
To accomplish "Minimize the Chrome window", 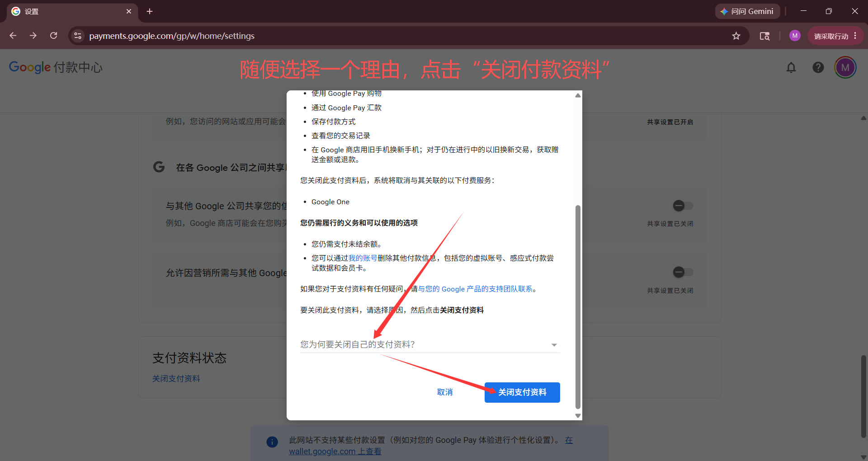I will (803, 11).
